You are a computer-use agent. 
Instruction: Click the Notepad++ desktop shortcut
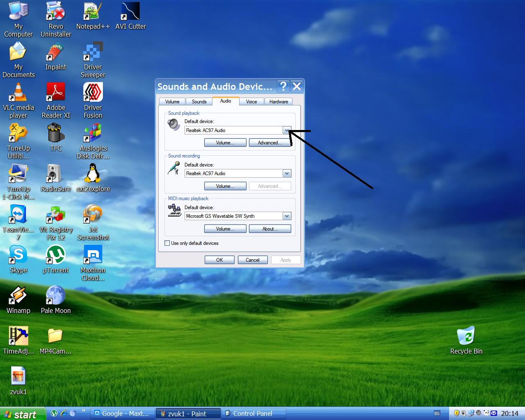93,12
